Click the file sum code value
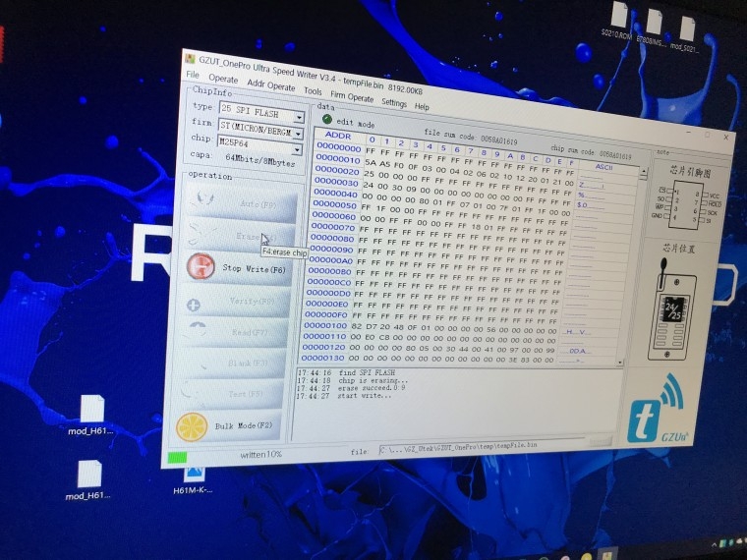The width and height of the screenshot is (747, 560). [498, 140]
